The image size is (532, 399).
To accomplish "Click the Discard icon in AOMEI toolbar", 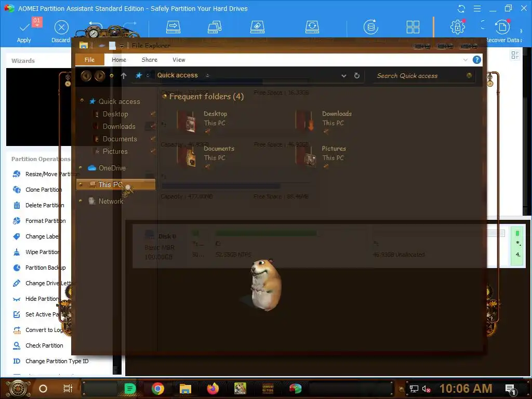I will (x=61, y=28).
